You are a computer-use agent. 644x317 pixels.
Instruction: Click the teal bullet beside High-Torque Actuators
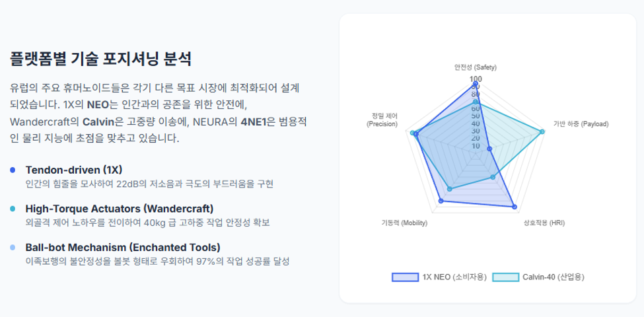click(13, 209)
